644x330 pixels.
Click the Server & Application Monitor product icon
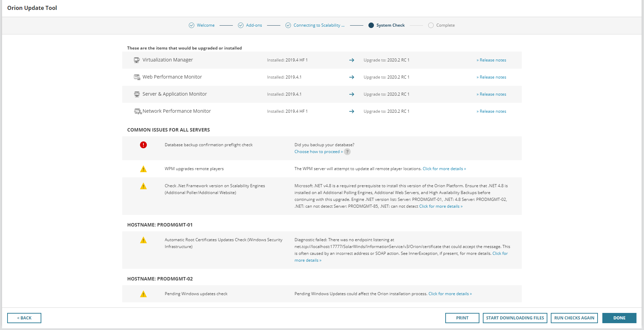point(137,94)
